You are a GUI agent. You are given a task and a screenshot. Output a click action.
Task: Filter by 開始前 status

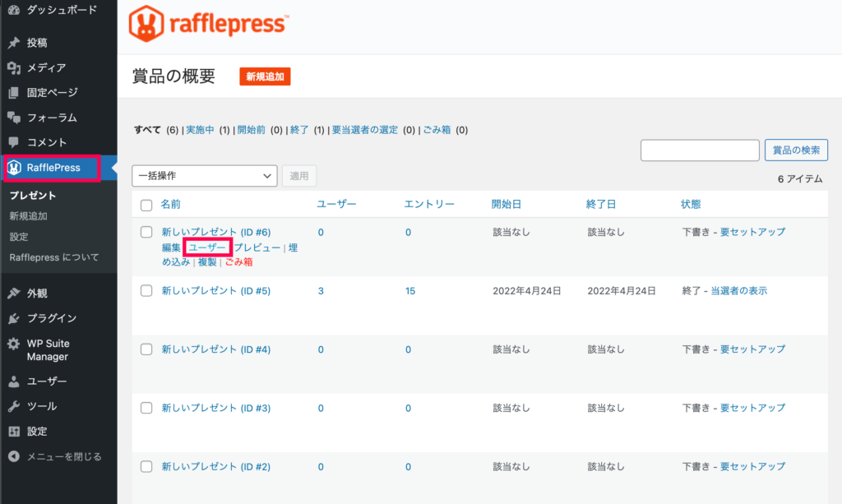(252, 130)
